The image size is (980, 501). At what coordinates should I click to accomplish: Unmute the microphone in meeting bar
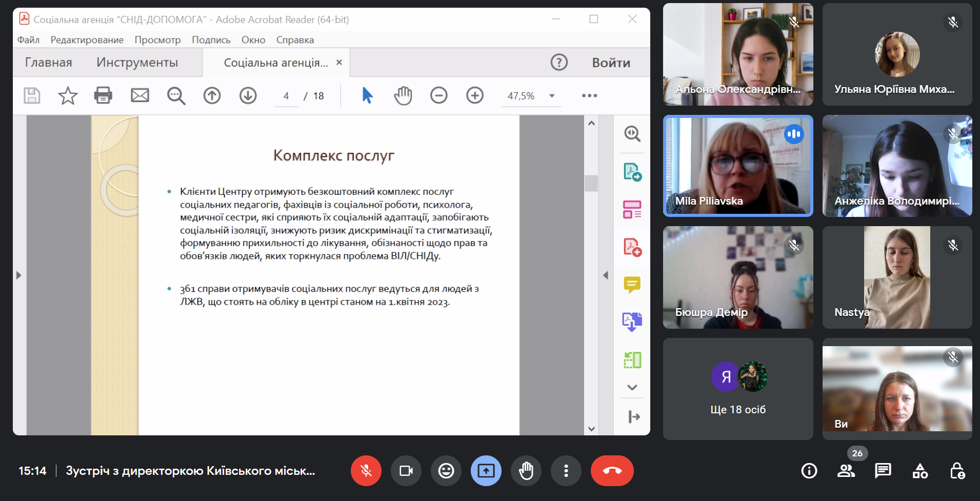[366, 471]
